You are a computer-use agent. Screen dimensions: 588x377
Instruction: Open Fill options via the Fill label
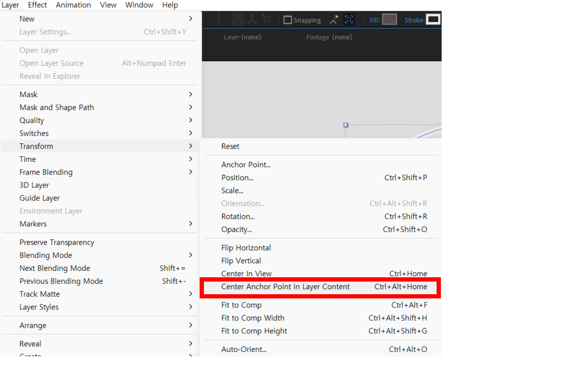[x=375, y=20]
